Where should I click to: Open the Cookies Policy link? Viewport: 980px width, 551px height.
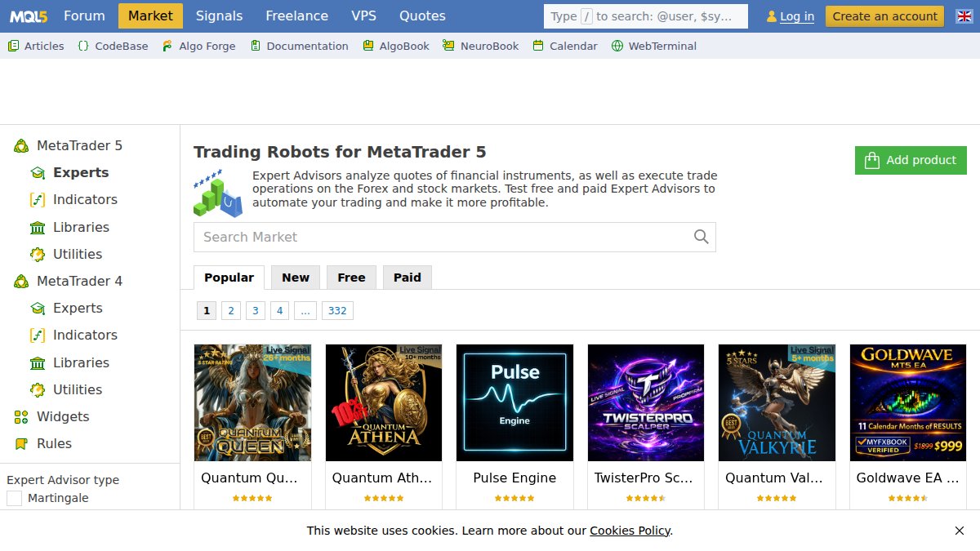pyautogui.click(x=630, y=531)
